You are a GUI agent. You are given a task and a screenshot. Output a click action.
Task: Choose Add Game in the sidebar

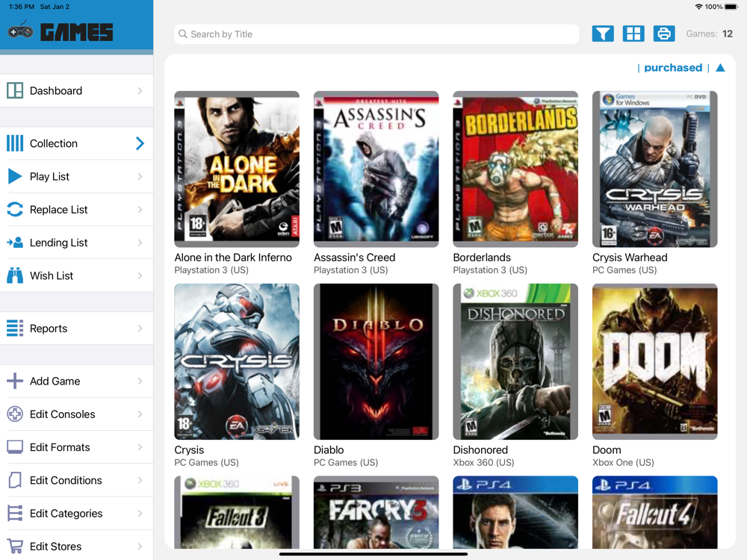pyautogui.click(x=76, y=381)
